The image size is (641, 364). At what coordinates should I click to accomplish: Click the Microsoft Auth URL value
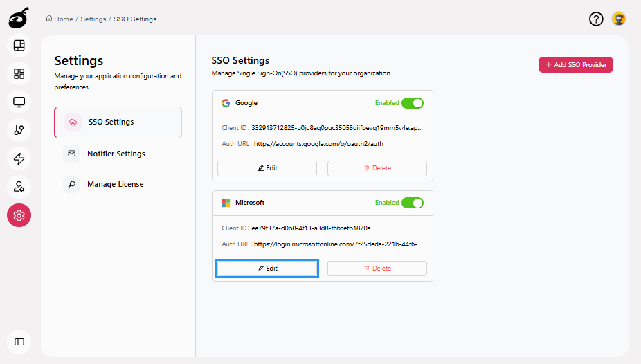(338, 244)
